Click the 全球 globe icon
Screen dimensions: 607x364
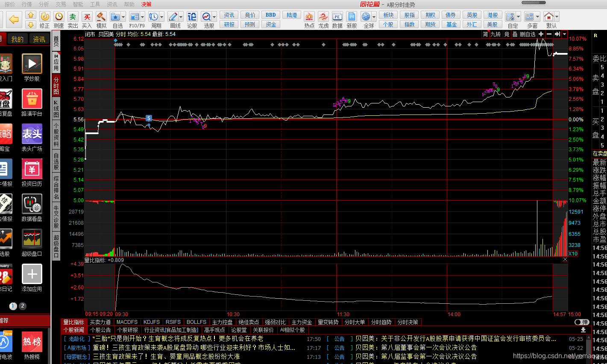(366, 17)
